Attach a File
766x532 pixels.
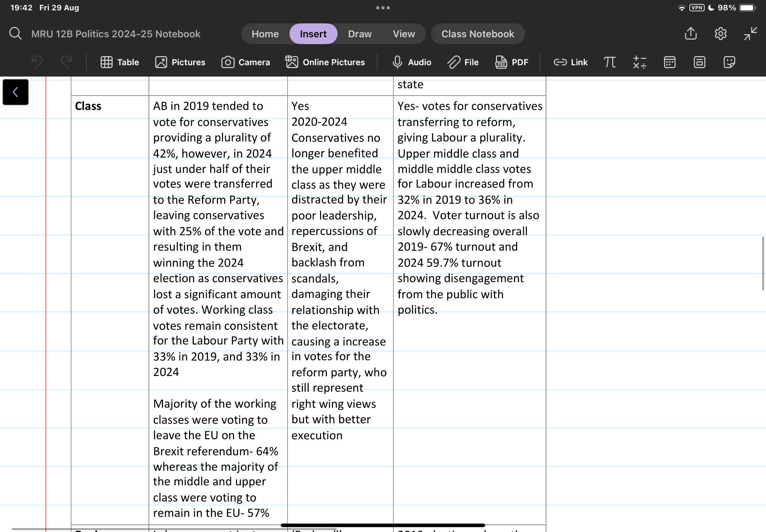point(463,62)
